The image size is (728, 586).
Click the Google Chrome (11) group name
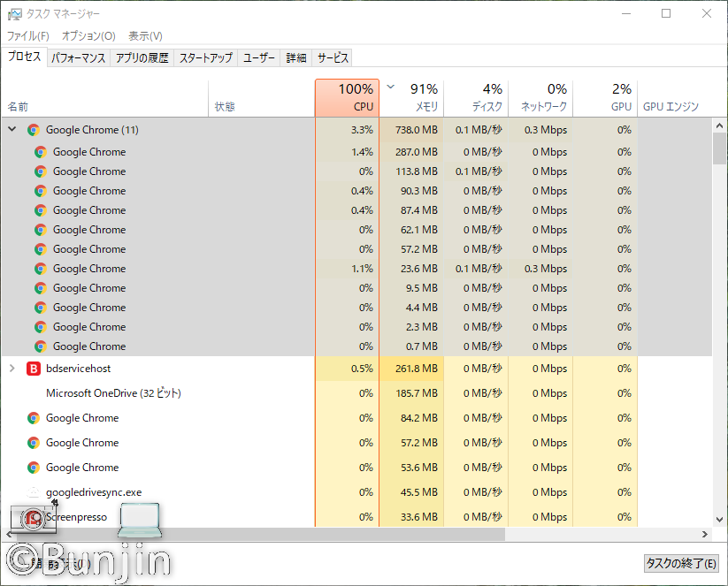point(92,130)
